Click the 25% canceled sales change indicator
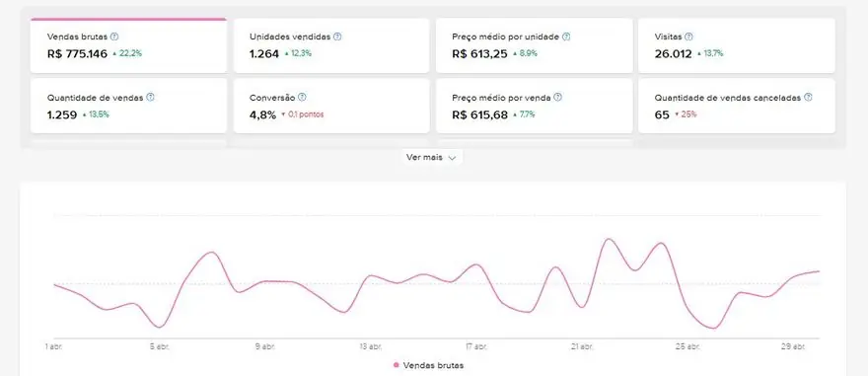The height and width of the screenshot is (376, 868). (x=686, y=114)
